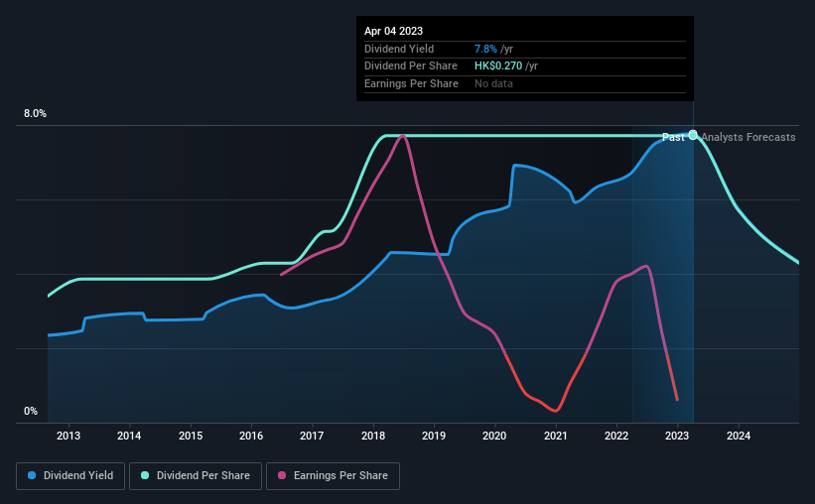815x504 pixels.
Task: Toggle the Dividend Per Share legend button
Action: [x=202, y=476]
